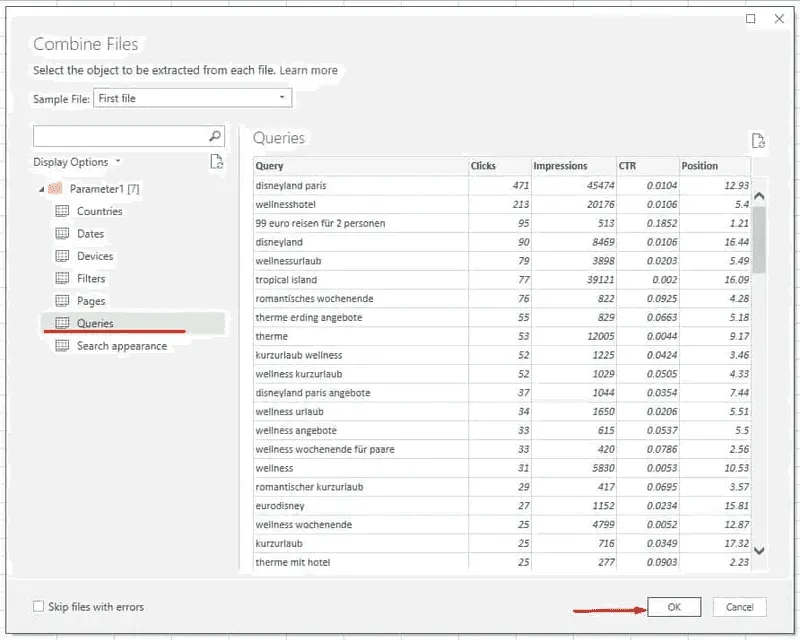This screenshot has width=800, height=640.
Task: Open the Learn more link
Action: pyautogui.click(x=309, y=71)
